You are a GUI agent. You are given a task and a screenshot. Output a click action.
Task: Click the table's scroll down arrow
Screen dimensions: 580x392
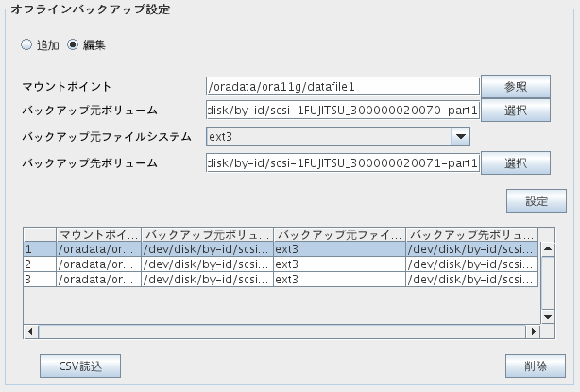tap(548, 317)
